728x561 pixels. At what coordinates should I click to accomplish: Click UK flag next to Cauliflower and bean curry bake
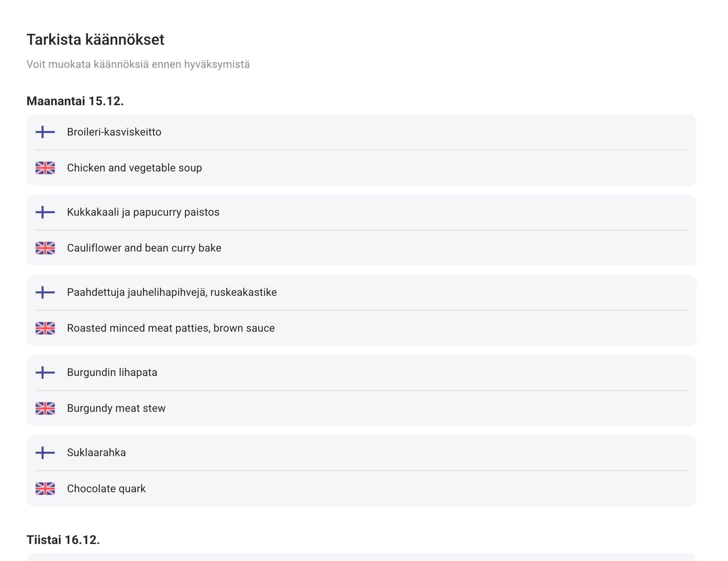tap(45, 248)
